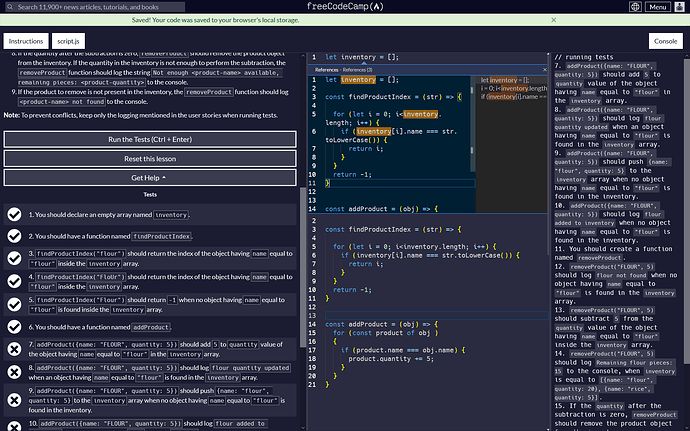Expand the Get Help dropdown
This screenshot has height=431, width=690.
pyautogui.click(x=150, y=177)
